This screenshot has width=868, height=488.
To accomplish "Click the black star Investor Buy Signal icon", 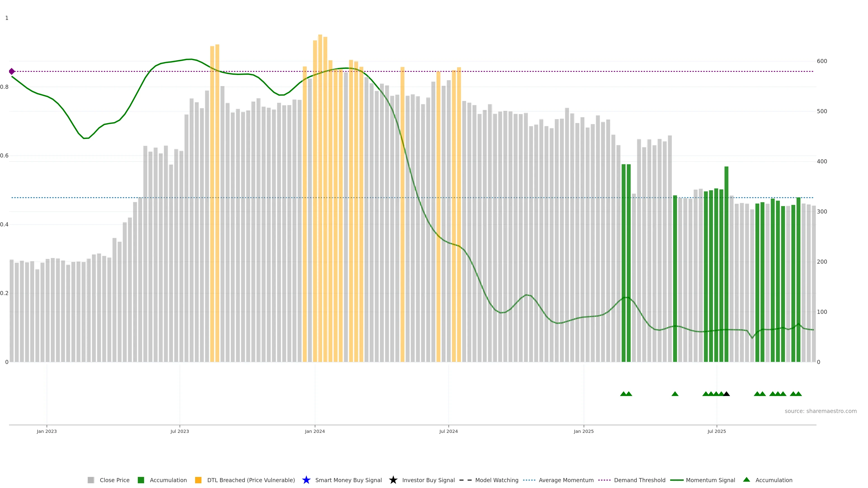I will tap(393, 480).
